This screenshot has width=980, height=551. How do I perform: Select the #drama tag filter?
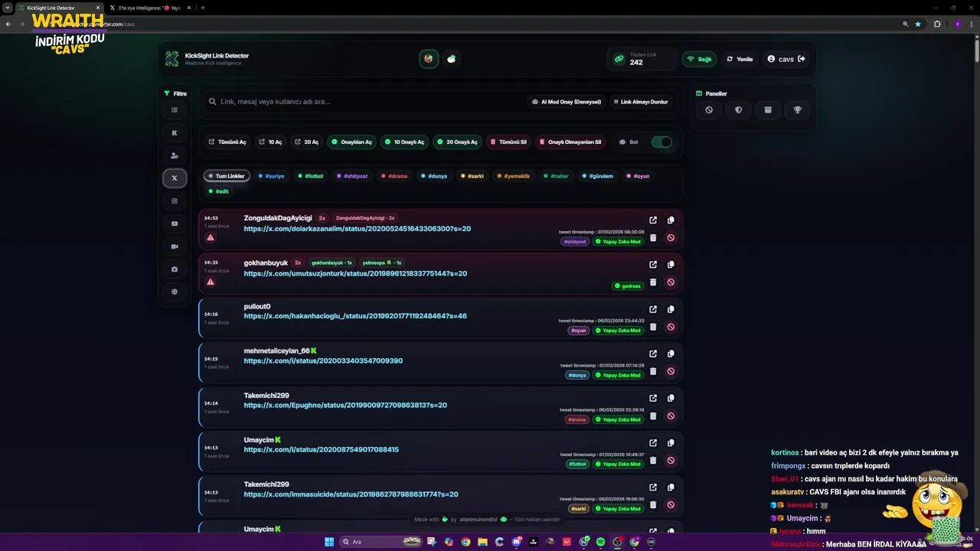[394, 176]
